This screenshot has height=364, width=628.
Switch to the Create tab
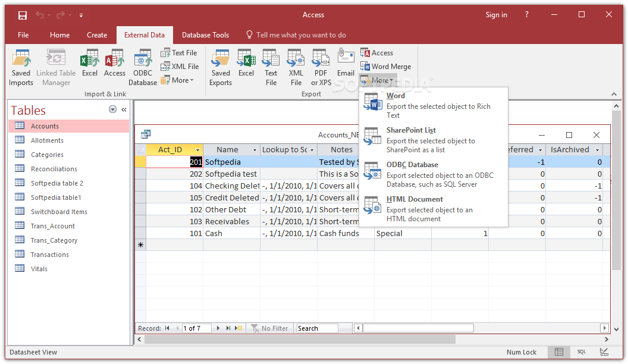click(x=97, y=35)
